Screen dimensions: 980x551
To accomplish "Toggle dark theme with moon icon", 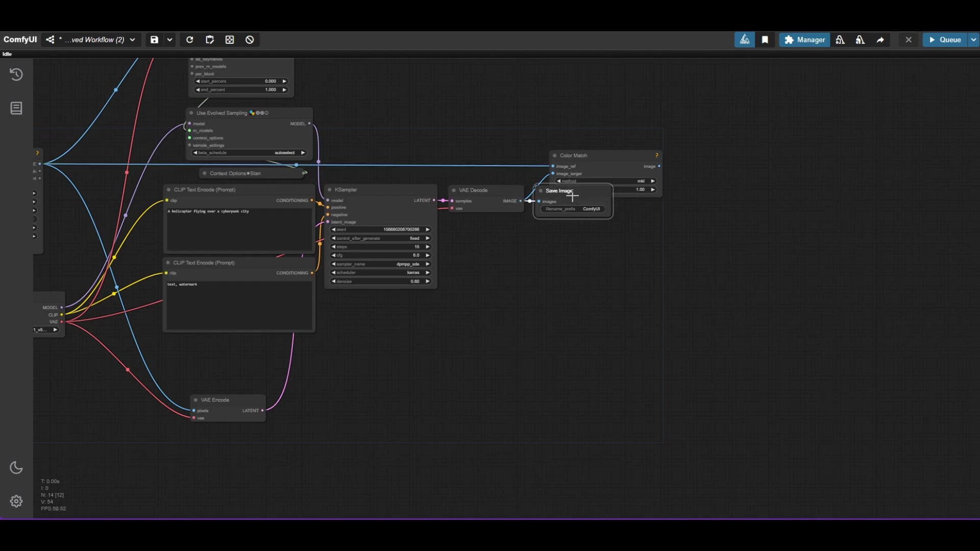I will pyautogui.click(x=16, y=467).
